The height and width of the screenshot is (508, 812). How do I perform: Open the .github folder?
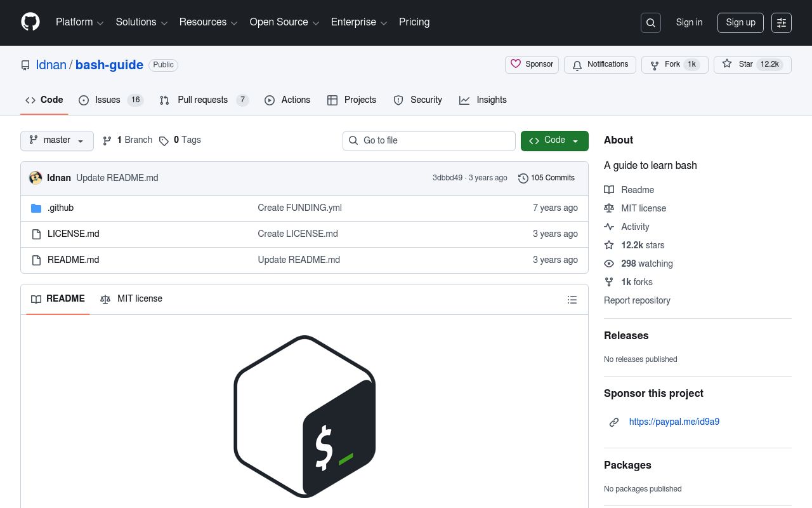pos(60,208)
